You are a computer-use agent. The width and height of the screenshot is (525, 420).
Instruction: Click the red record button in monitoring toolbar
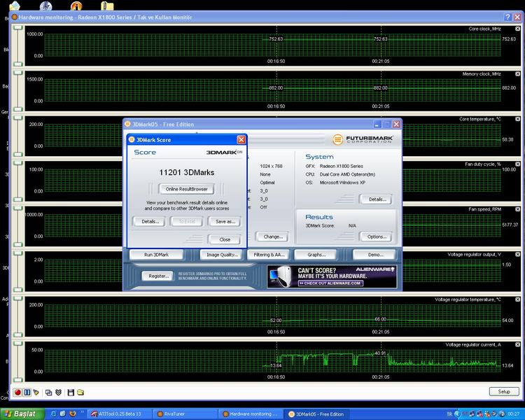coord(17,392)
